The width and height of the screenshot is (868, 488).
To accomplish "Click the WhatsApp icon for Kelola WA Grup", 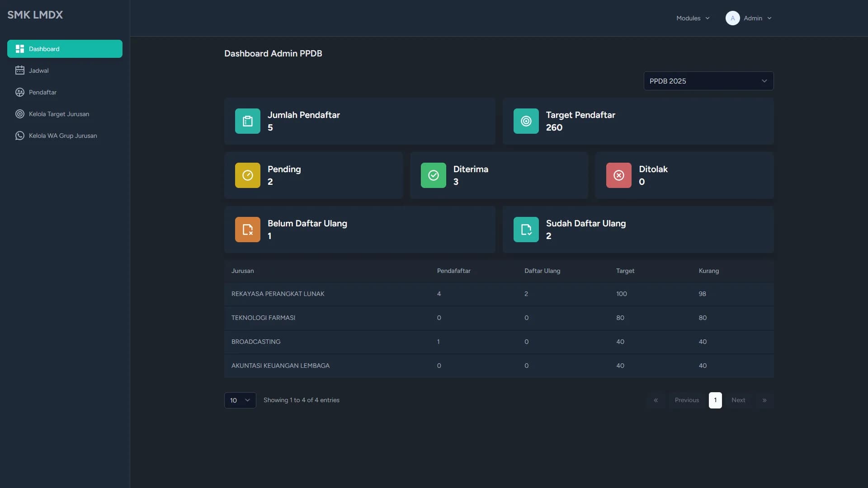I will pyautogui.click(x=19, y=136).
